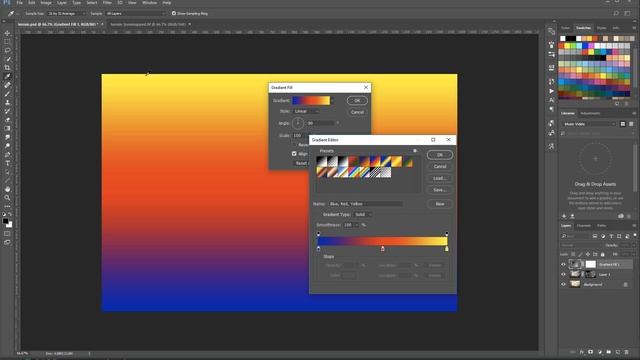The height and width of the screenshot is (360, 640).
Task: Click OK in the Gradient Editor
Action: (x=440, y=155)
